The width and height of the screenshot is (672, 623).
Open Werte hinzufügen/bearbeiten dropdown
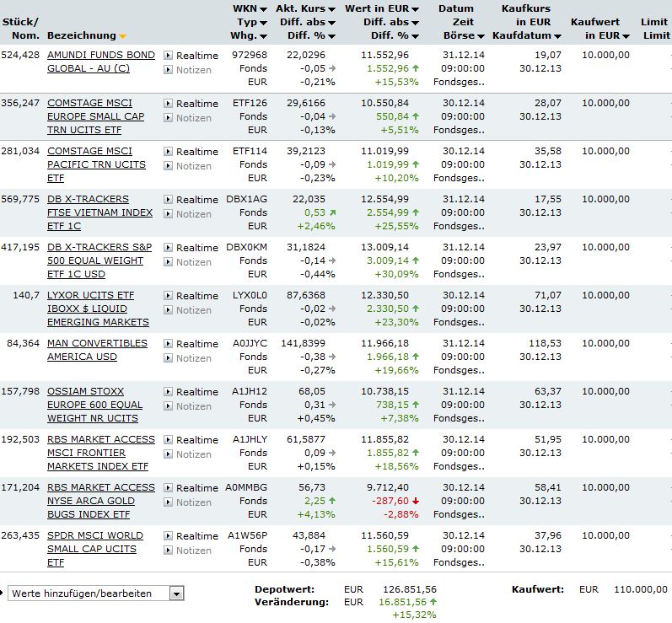(x=176, y=593)
